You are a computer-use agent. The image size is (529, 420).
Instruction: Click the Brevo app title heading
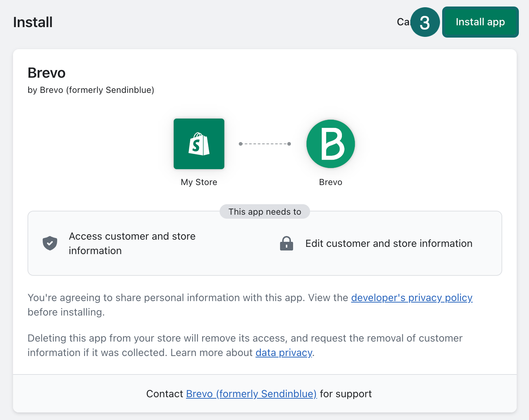[x=47, y=73]
